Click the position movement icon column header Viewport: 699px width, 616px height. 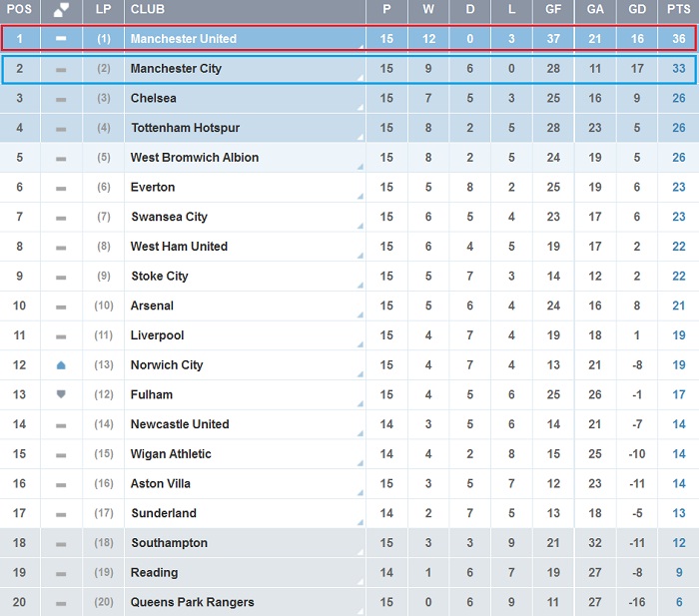pyautogui.click(x=61, y=10)
